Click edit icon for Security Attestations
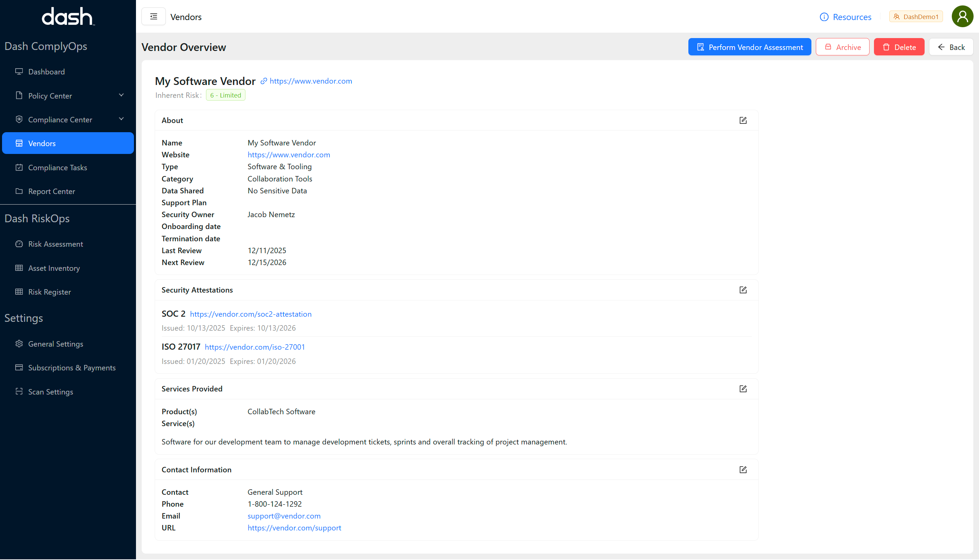Viewport: 979px width, 560px height. 743,290
